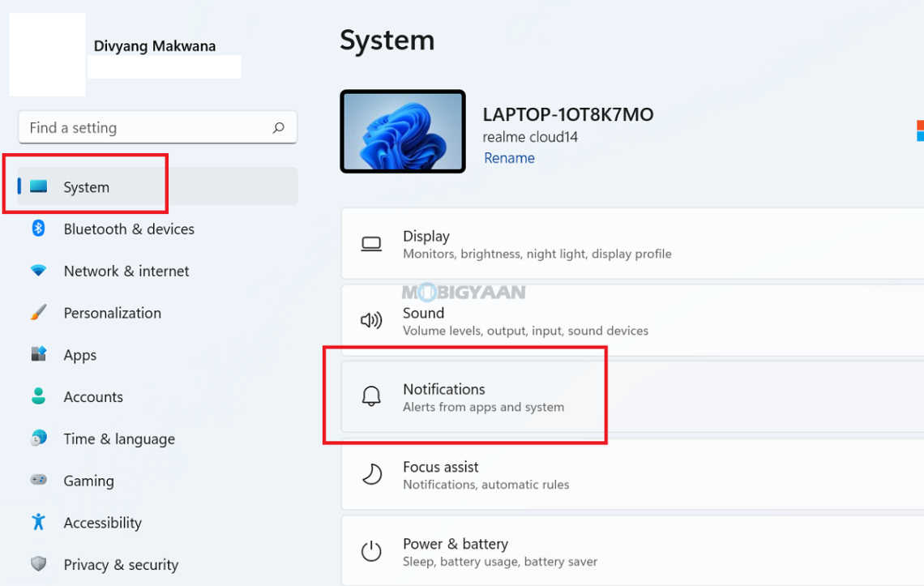Click the Network & internet globe icon
924x586 pixels.
coord(39,272)
